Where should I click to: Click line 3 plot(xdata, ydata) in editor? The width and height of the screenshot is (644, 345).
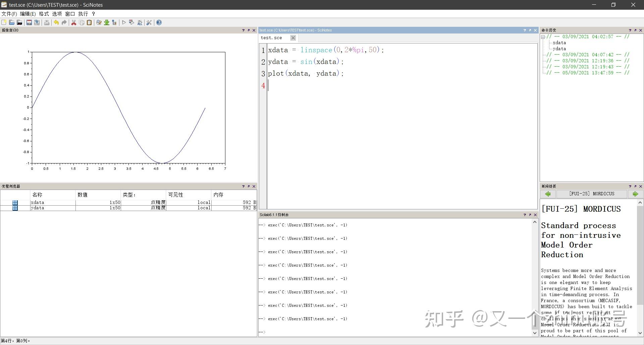point(306,74)
